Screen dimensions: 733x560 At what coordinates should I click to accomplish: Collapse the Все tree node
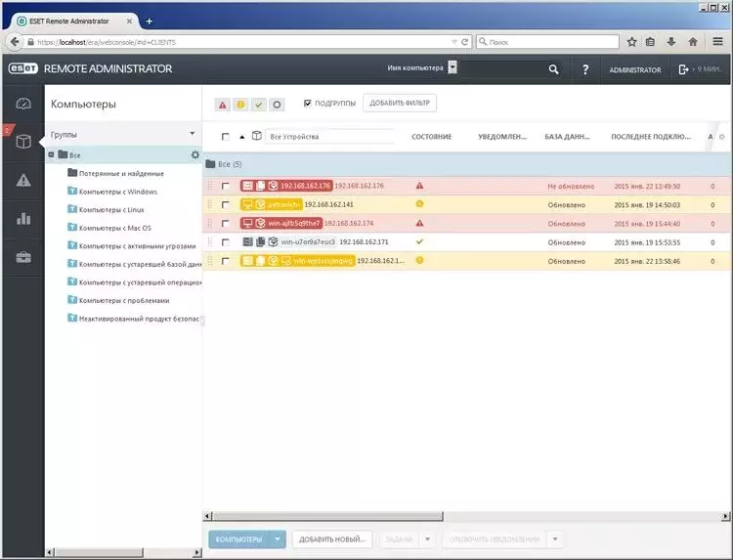point(52,154)
